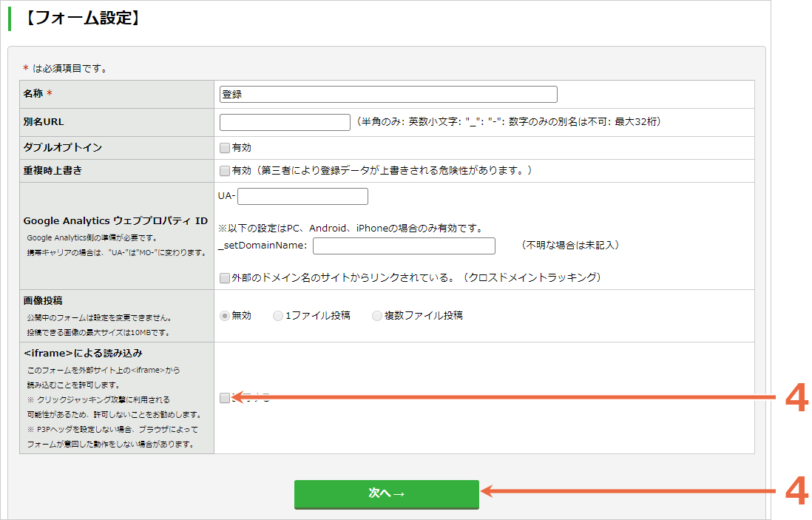Screen dimensions: 812x520
Task: Select the 複数ファイル投稿 radio button
Action: tap(377, 316)
